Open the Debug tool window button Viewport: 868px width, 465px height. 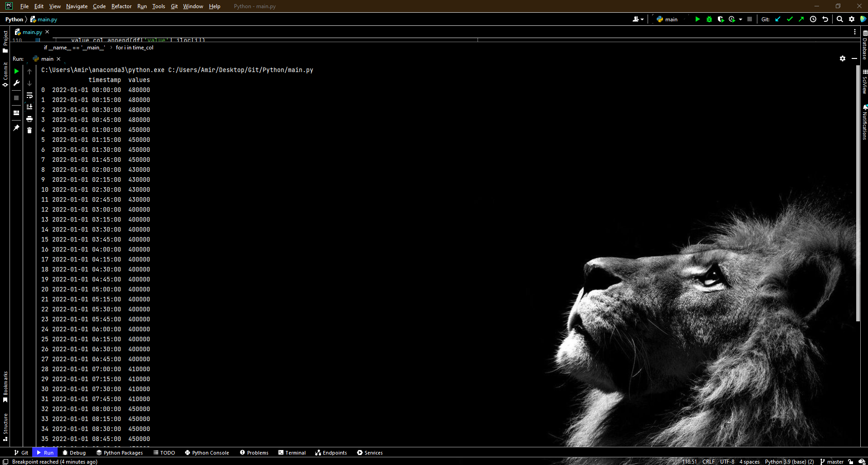(74, 452)
